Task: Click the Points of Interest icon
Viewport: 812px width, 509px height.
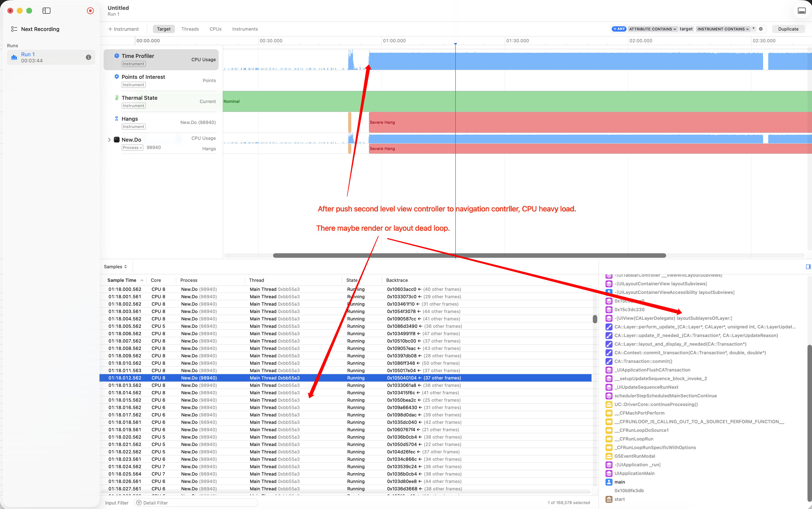Action: tap(116, 77)
